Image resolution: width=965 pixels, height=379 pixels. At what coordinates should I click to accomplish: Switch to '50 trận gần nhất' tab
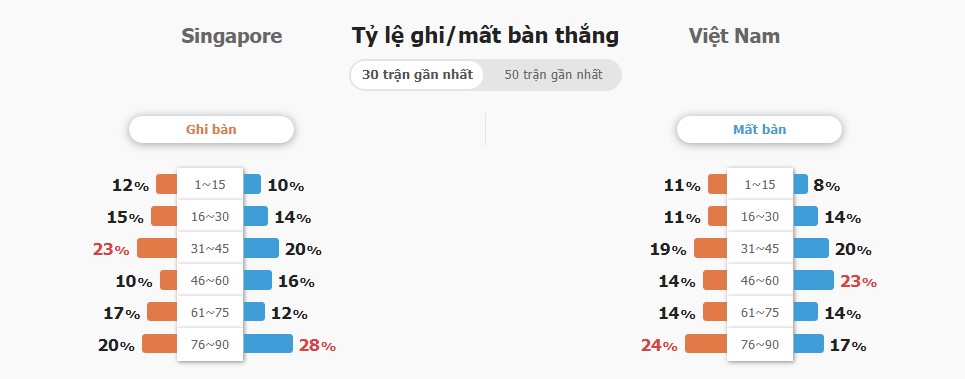click(553, 75)
